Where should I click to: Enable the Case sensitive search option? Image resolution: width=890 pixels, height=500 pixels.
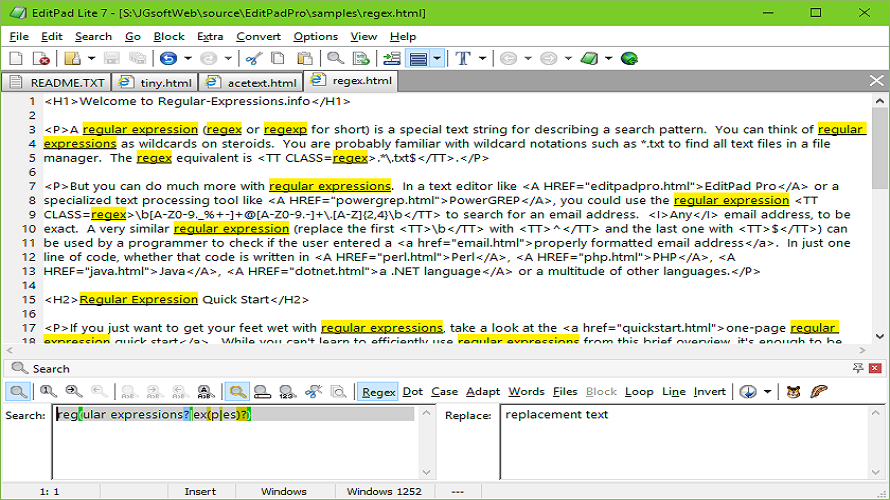coord(444,392)
